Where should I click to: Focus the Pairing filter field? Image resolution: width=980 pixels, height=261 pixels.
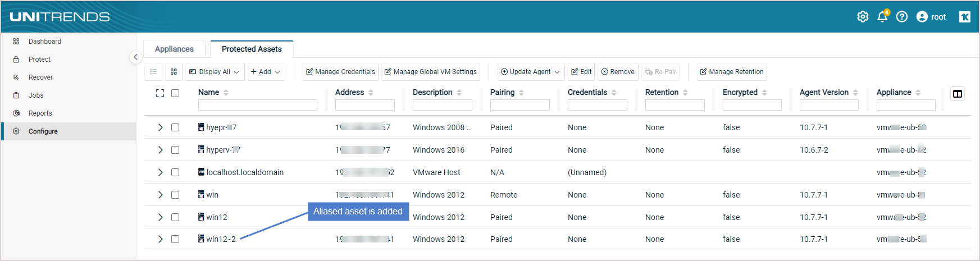point(520,105)
